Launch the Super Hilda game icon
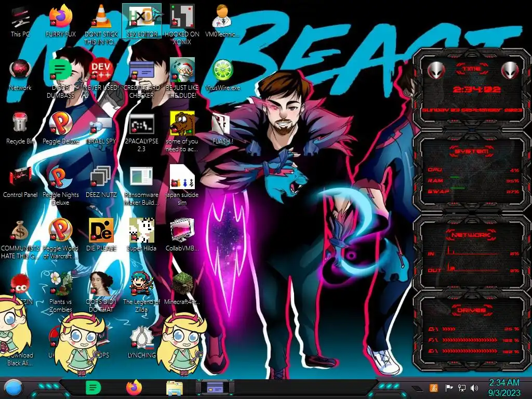 (x=141, y=235)
